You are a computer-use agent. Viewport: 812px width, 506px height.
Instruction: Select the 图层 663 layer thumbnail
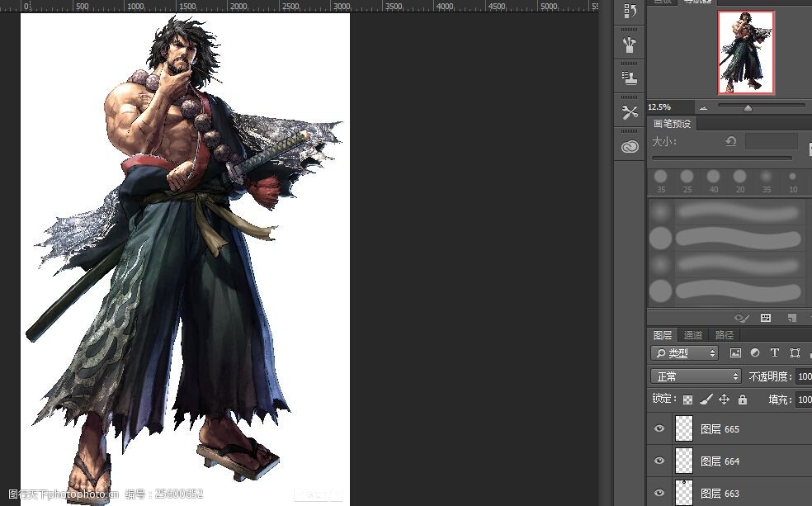(x=684, y=493)
